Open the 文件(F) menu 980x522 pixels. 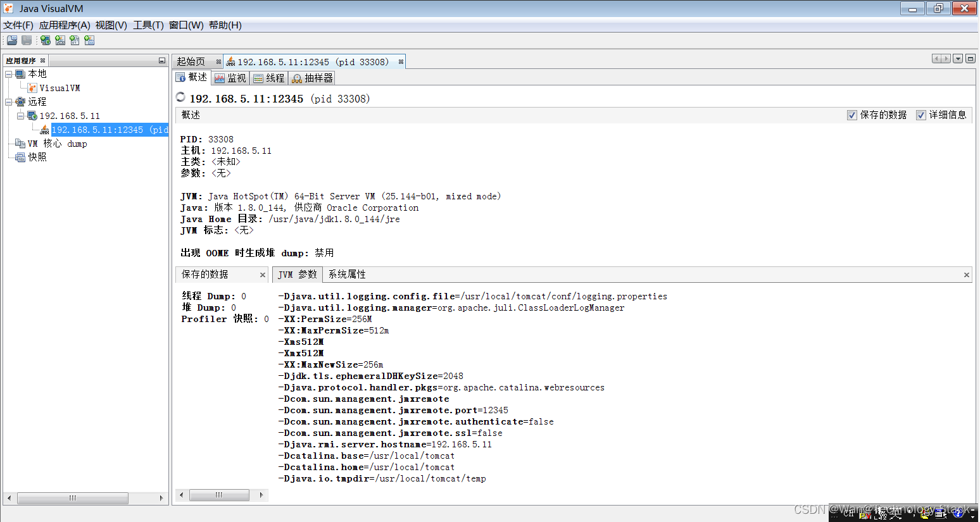[18, 25]
